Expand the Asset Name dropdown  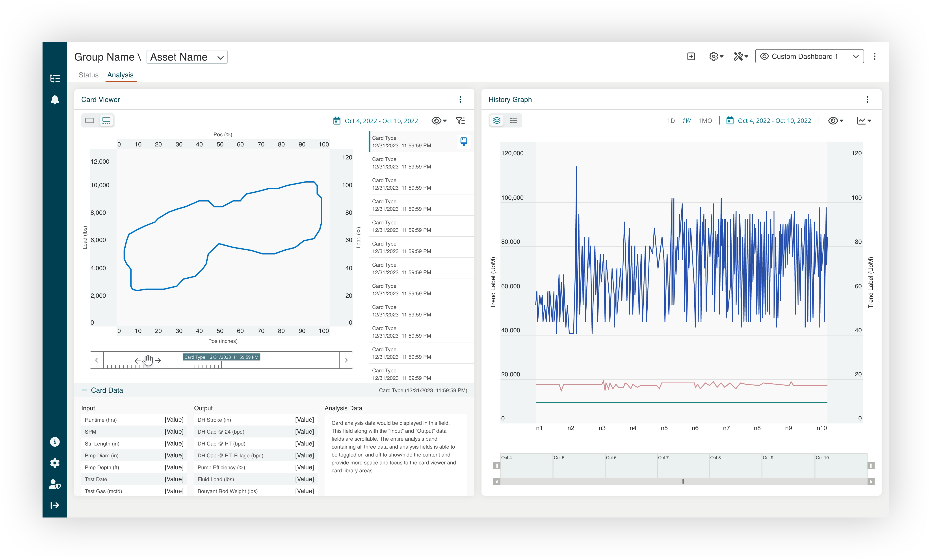click(x=187, y=57)
